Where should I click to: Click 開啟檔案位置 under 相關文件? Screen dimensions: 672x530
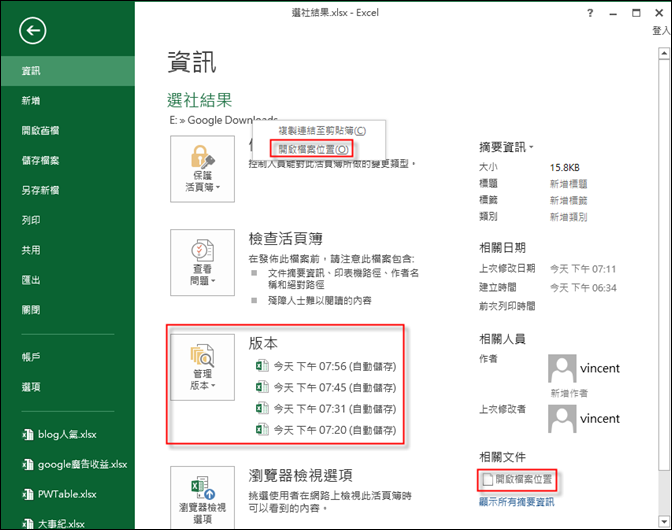pyautogui.click(x=518, y=479)
